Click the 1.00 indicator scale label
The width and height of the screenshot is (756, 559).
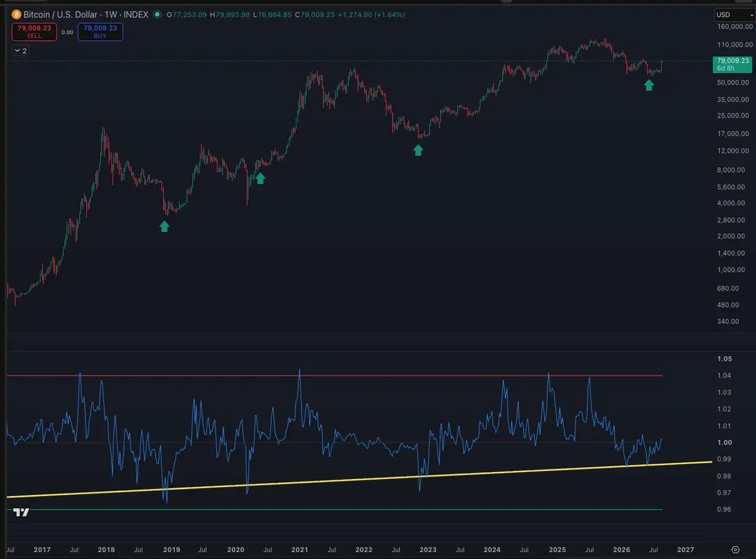coord(723,443)
